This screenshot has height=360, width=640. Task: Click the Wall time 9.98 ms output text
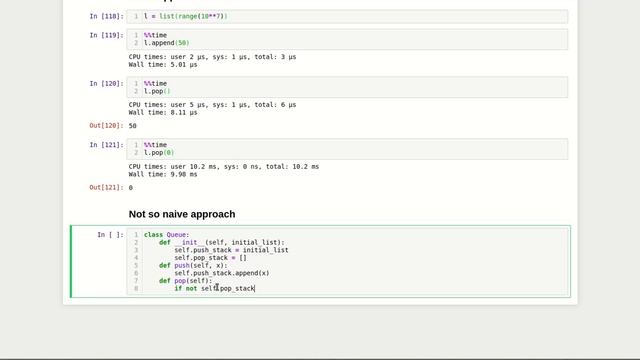[x=163, y=174]
